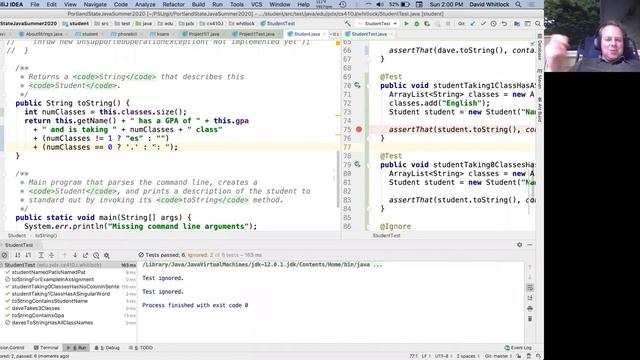Click Project Structure icon in top toolbar
Screen dimensions: 640x360
(517, 24)
